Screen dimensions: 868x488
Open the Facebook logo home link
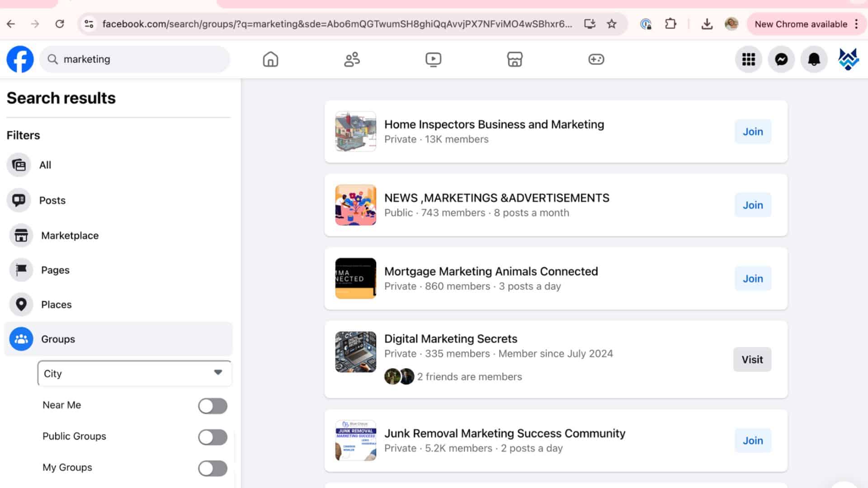20,59
